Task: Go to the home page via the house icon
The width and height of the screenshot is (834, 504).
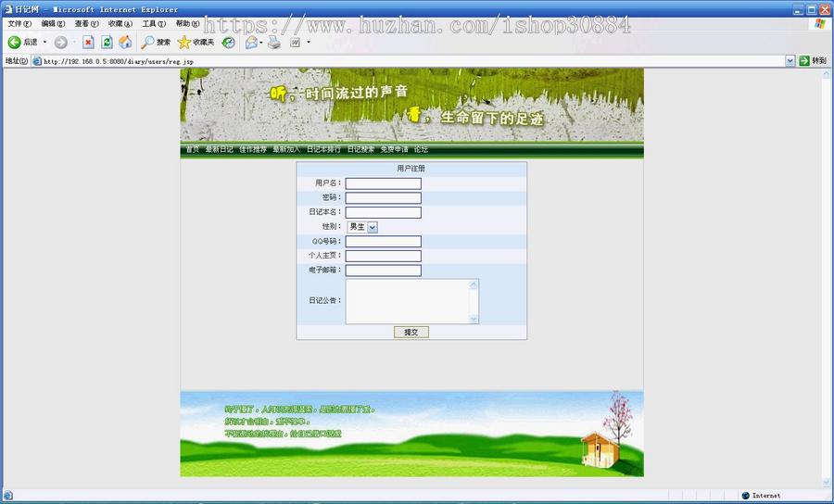Action: (x=125, y=42)
